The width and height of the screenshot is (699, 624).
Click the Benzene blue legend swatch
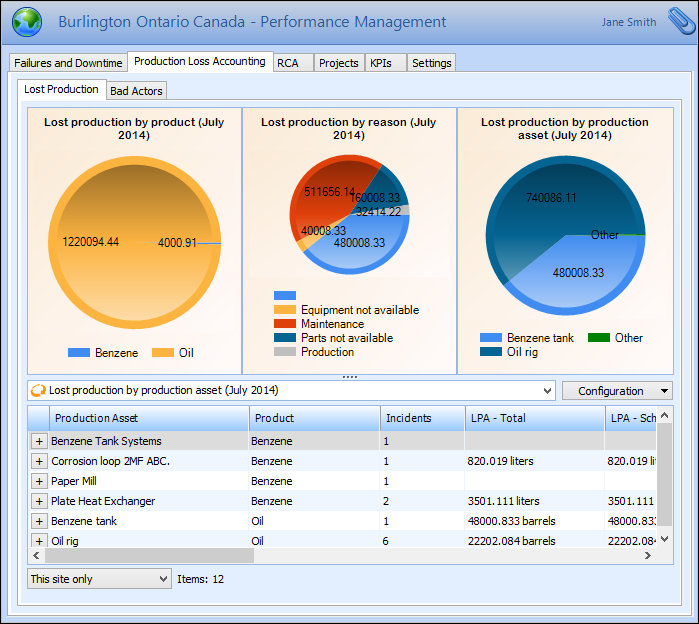pyautogui.click(x=79, y=353)
